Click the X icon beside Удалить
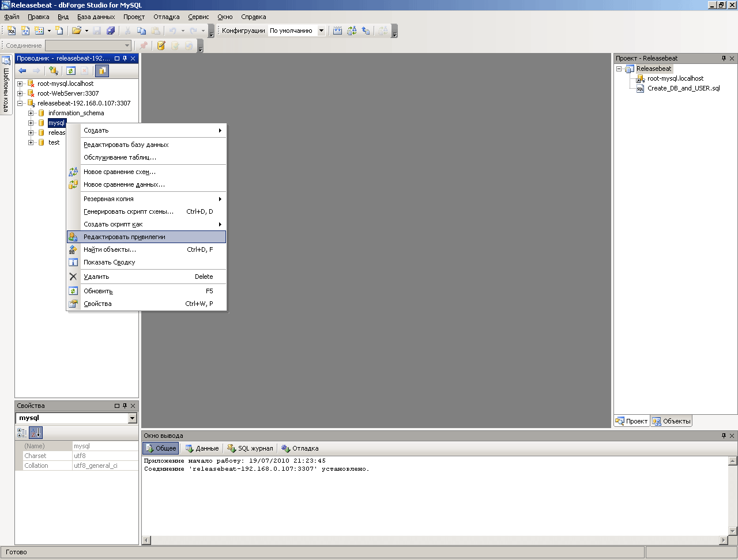 tap(73, 277)
